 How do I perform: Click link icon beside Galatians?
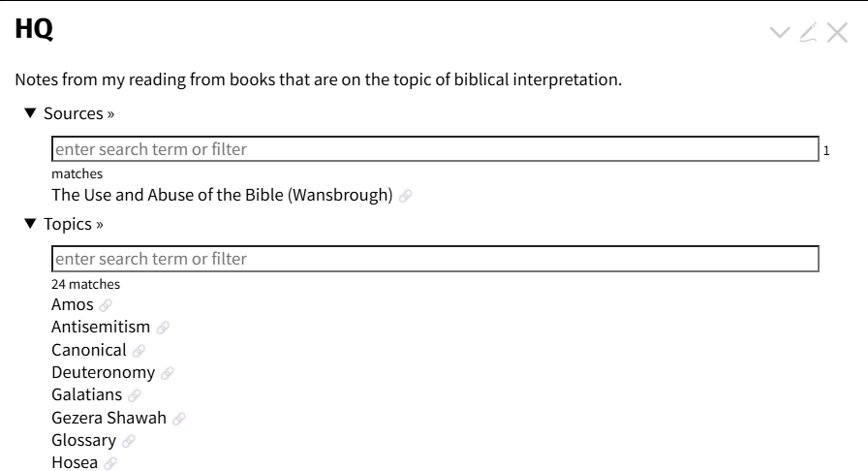point(135,395)
